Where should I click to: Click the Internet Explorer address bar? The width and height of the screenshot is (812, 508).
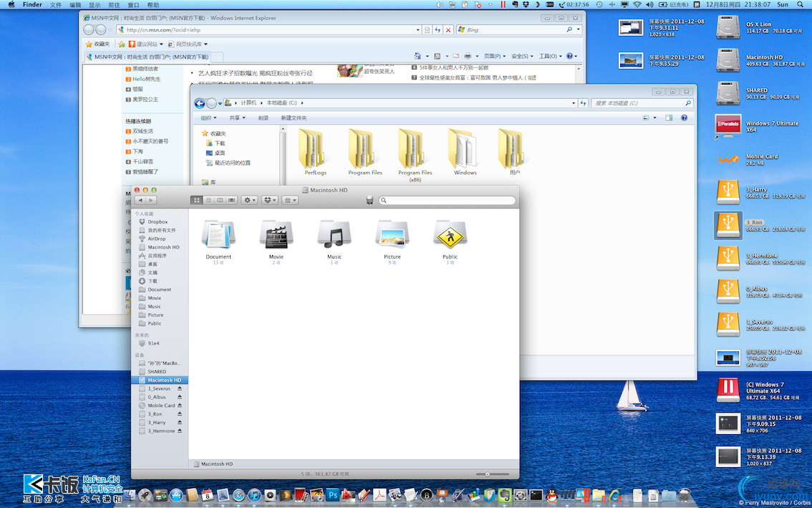268,29
